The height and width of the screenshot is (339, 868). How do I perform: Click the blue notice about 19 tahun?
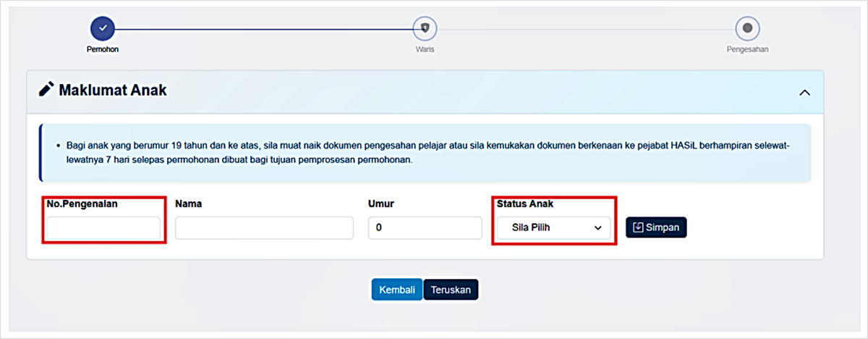(x=425, y=153)
